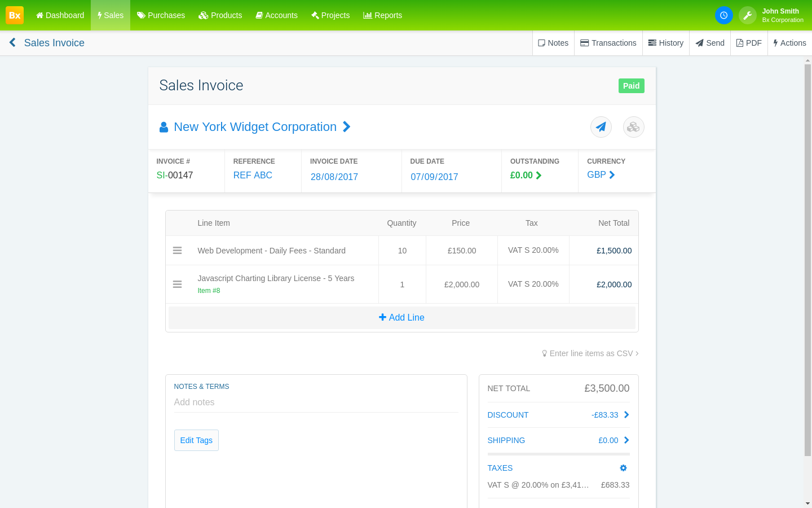Expand the outstanding £0.00 amount
This screenshot has width=812, height=508.
(526, 176)
